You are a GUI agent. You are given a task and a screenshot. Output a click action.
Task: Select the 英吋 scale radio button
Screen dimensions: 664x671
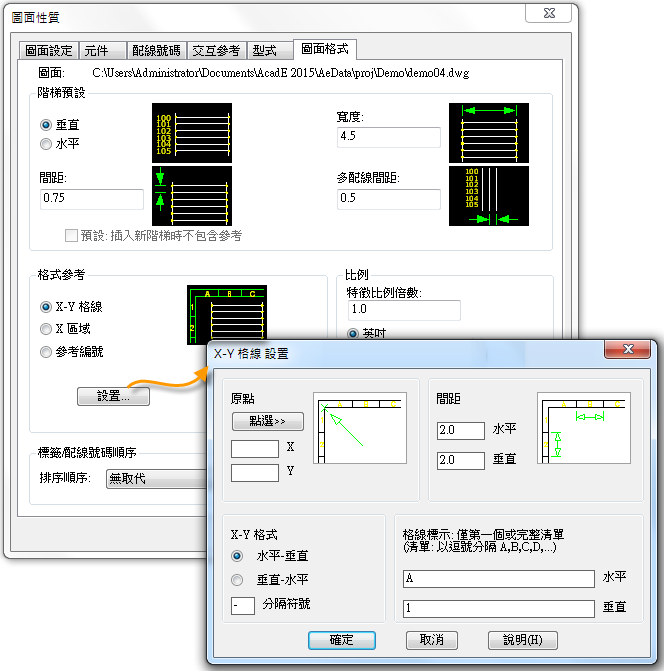(x=353, y=333)
